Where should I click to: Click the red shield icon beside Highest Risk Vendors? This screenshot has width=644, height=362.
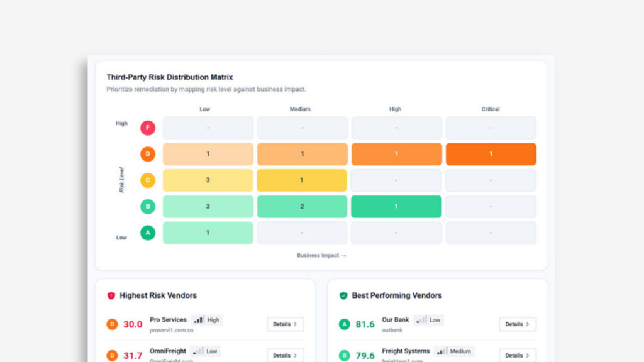coord(111,295)
